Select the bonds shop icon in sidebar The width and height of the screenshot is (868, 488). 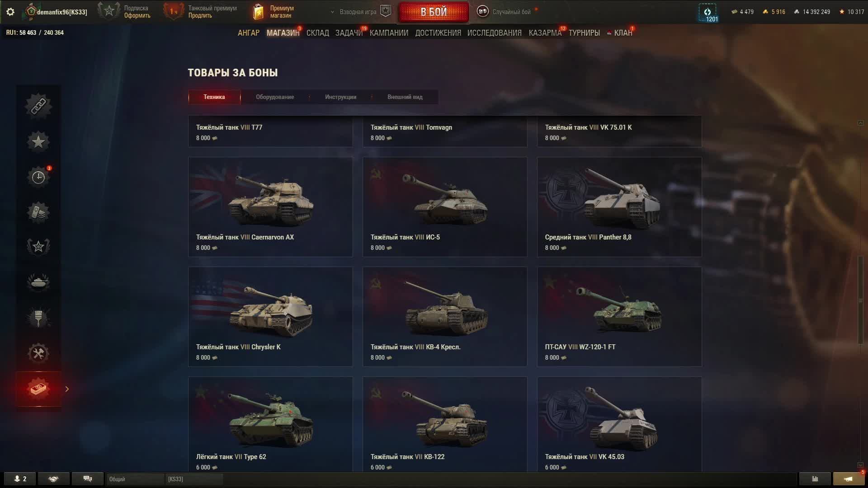(38, 389)
